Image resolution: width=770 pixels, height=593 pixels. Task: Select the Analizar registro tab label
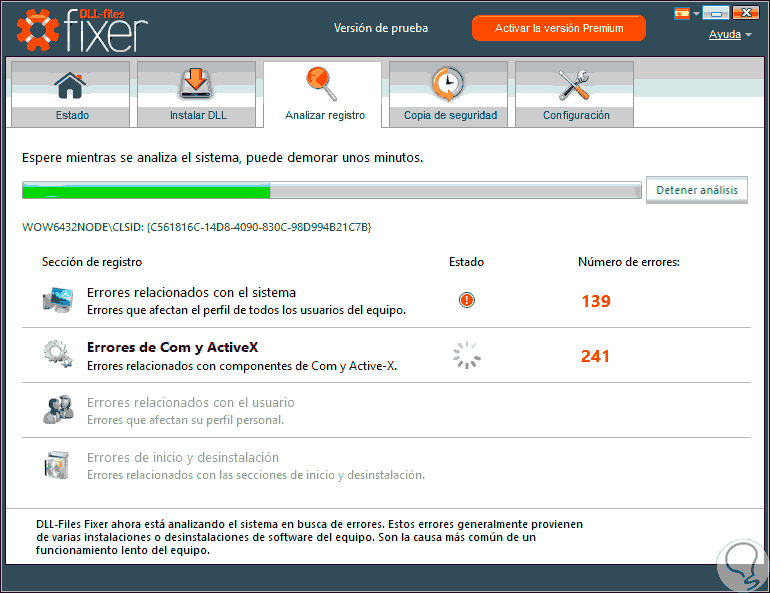coord(325,115)
